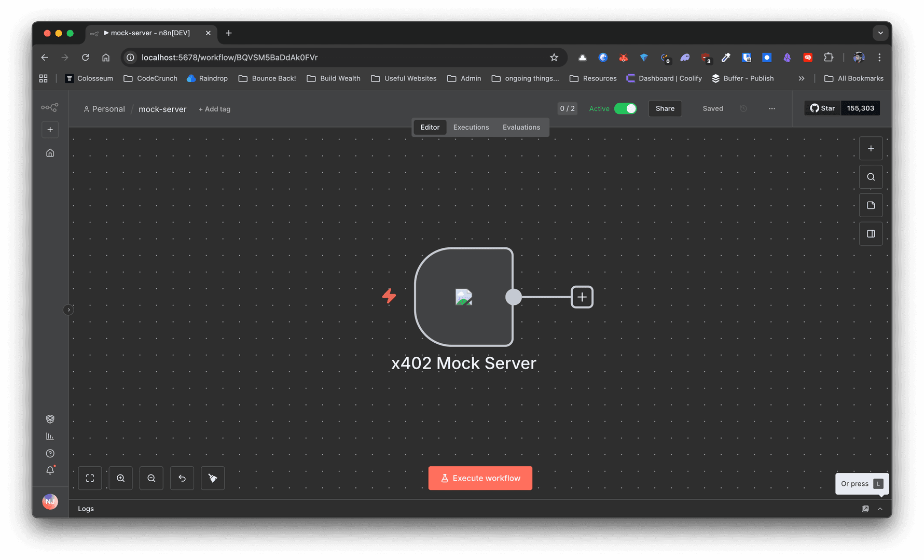Open the What's New box icon in sidebar
Image resolution: width=924 pixels, height=560 pixels.
tap(50, 418)
